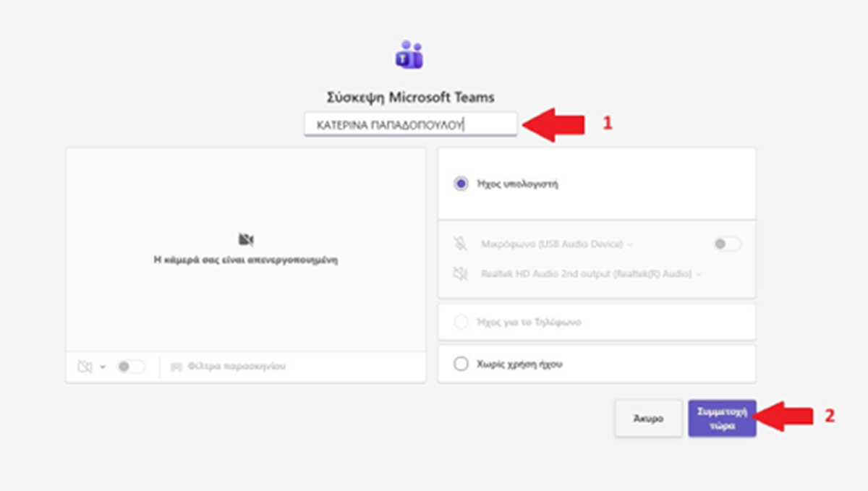Click the muted microphone icon
This screenshot has width=868, height=491.
[460, 244]
